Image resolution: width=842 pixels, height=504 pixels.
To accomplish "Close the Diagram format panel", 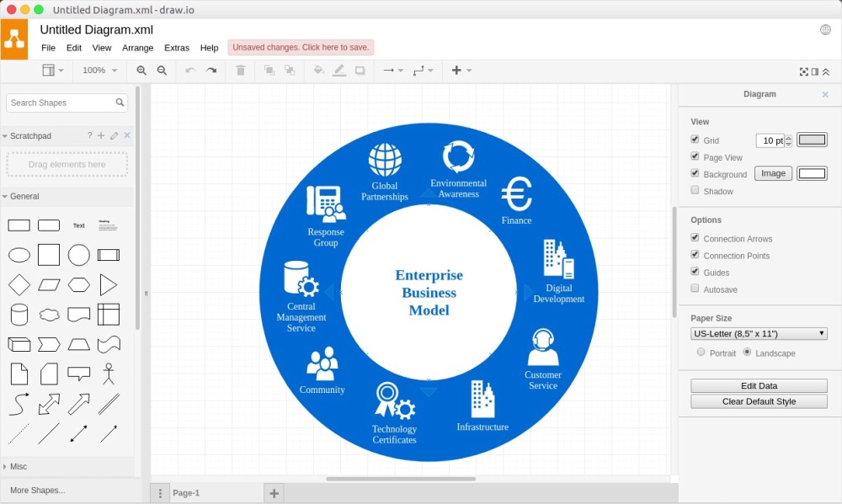I will 823,94.
